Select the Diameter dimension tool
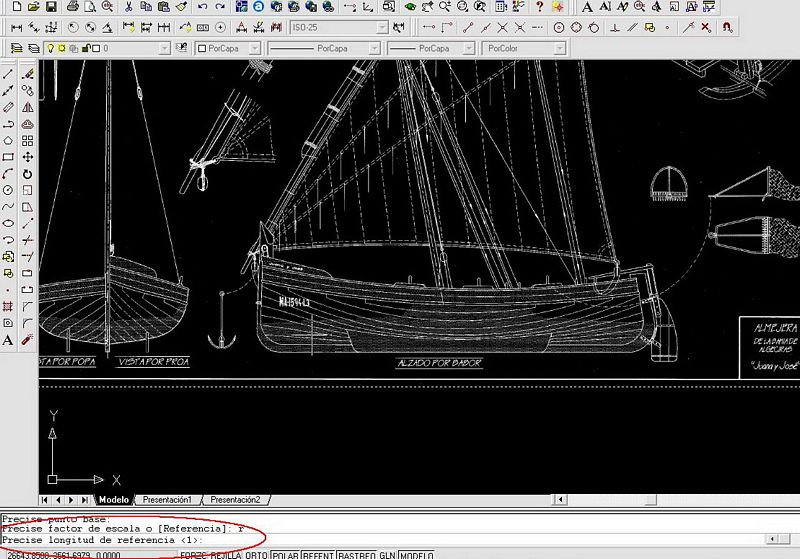This screenshot has width=800, height=559. point(90,28)
